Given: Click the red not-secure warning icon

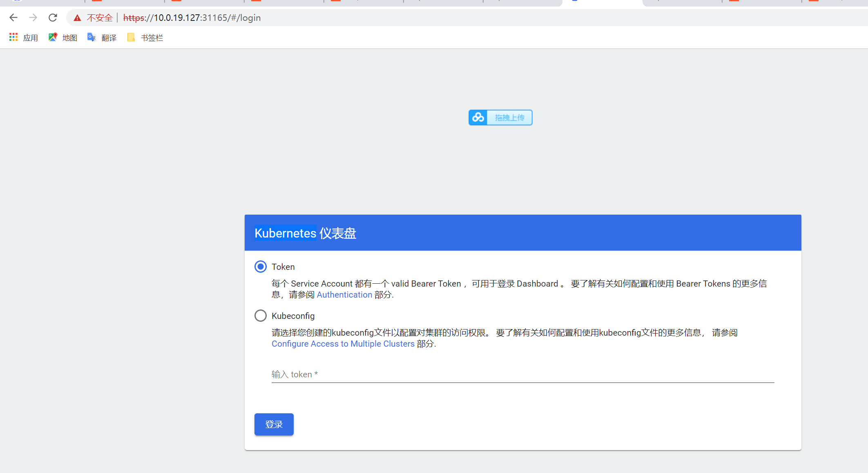Looking at the screenshot, I should (x=77, y=18).
